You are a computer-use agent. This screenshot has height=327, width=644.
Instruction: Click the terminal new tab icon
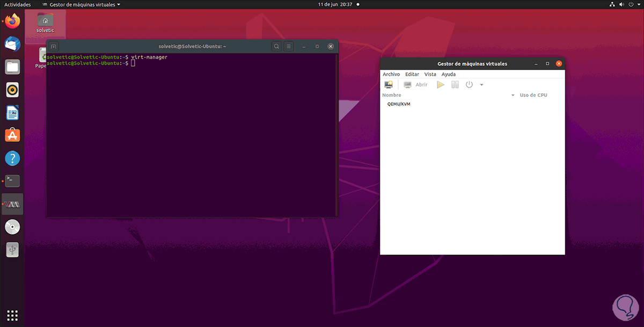[x=54, y=47]
